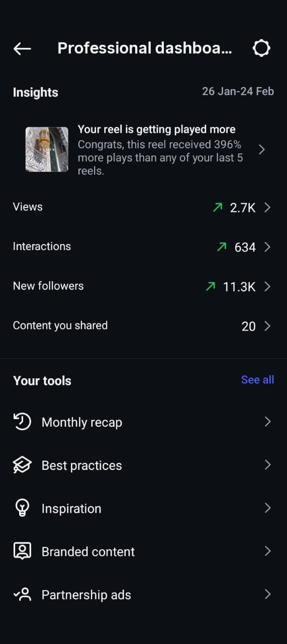Open chevron next to reel notification

coord(262,149)
